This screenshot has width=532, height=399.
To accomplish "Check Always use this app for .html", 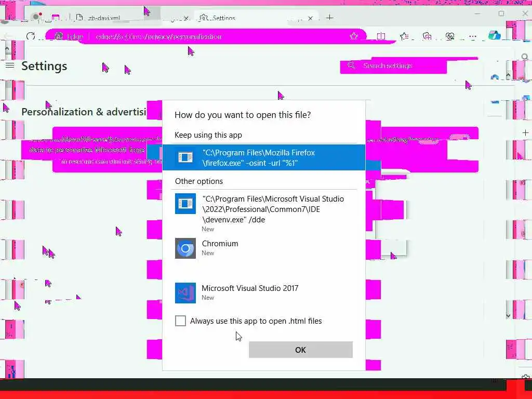I will pos(180,321).
